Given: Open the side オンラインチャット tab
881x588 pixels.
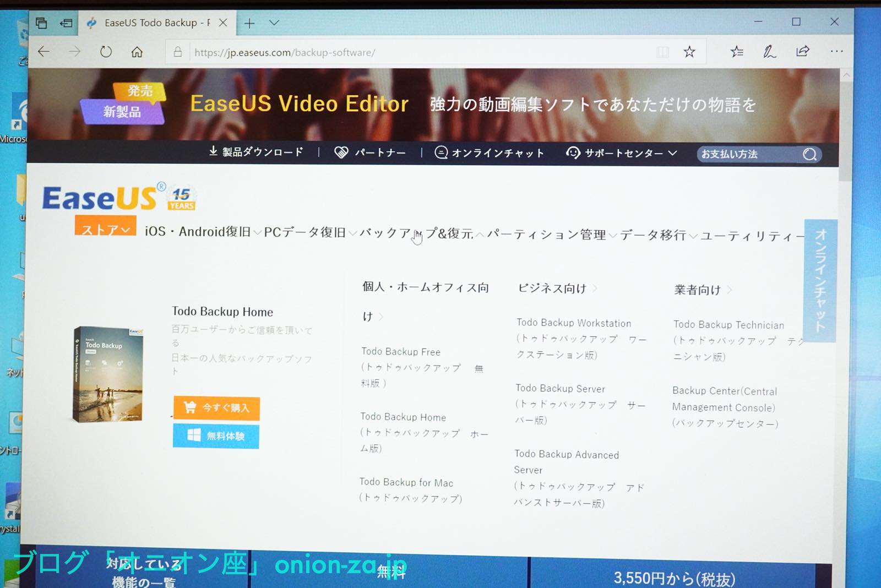Looking at the screenshot, I should pyautogui.click(x=820, y=281).
